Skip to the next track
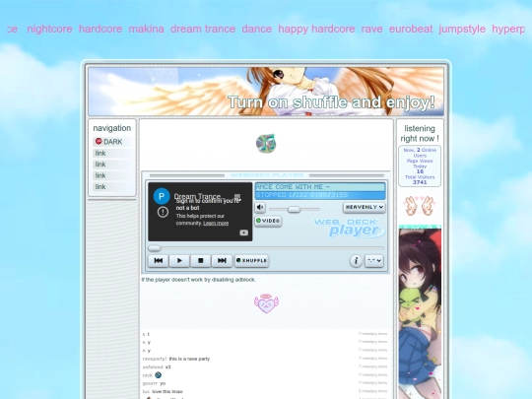The height and width of the screenshot is (399, 532). (222, 260)
